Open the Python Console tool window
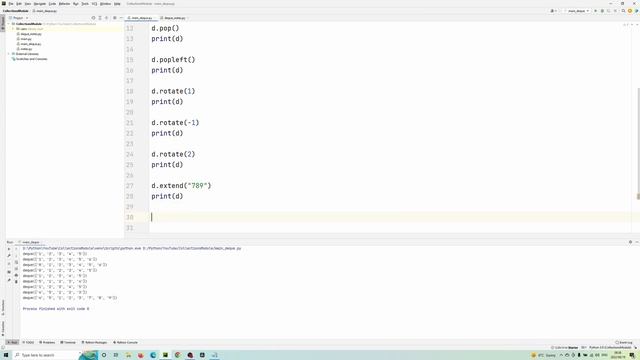This screenshot has height=360, width=640. click(125, 342)
